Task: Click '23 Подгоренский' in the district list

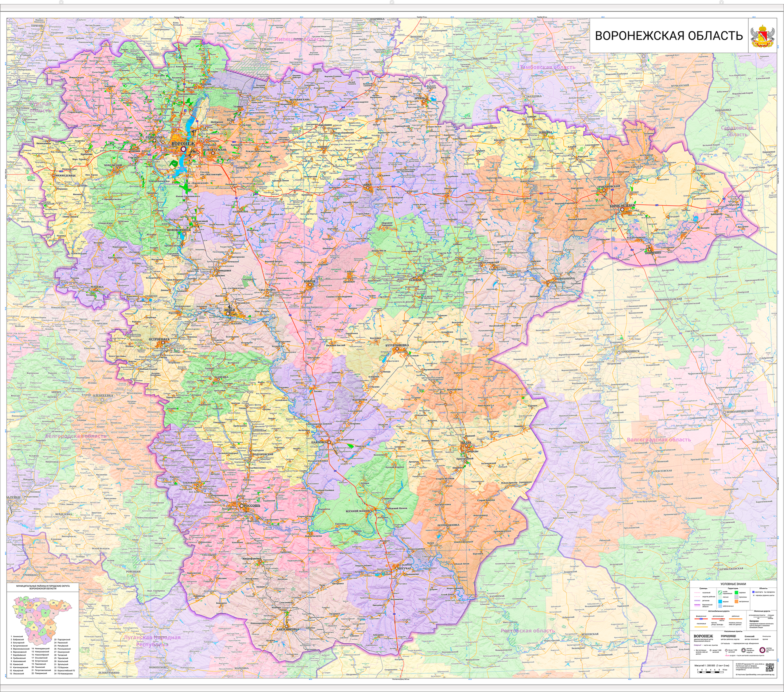Action: coord(62,639)
